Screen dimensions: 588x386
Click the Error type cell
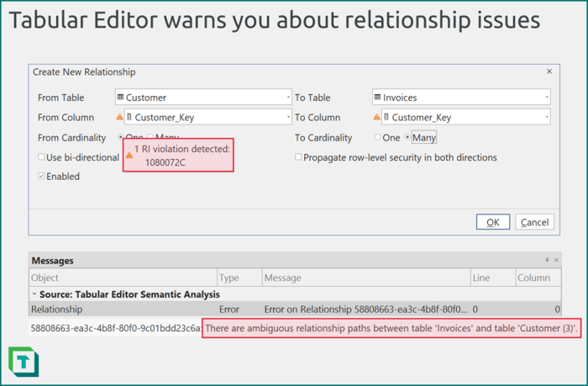tap(229, 309)
